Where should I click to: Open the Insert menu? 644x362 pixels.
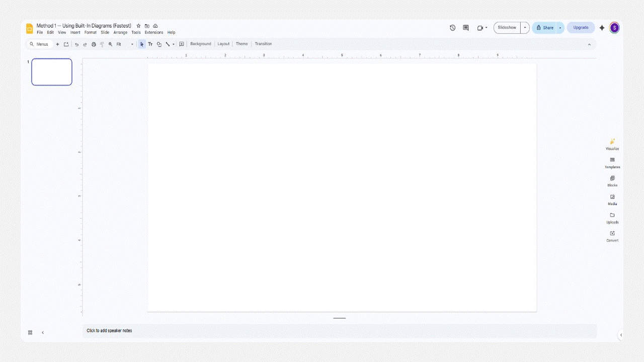[x=75, y=33]
